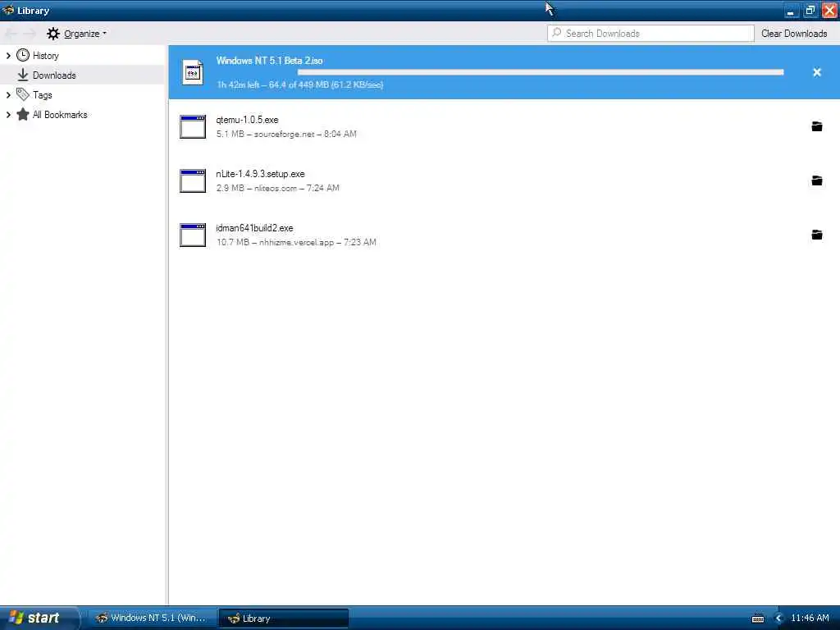Click the Library title bar app icon
Viewport: 840px width, 630px height.
click(x=8, y=10)
